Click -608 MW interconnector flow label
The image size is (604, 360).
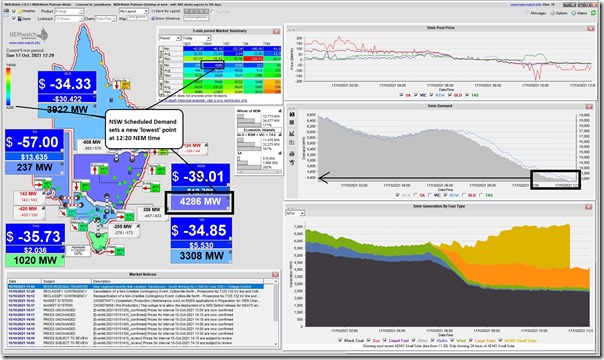coord(92,142)
